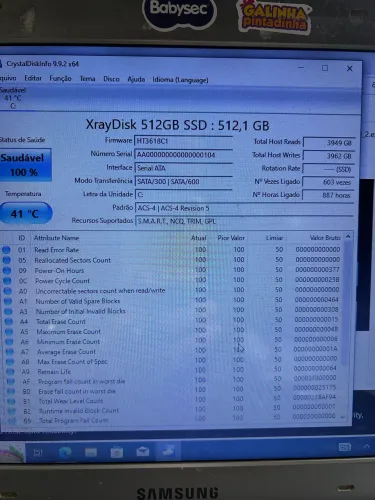Click status circle of Runtime Invalid Block Count

(x=12, y=411)
